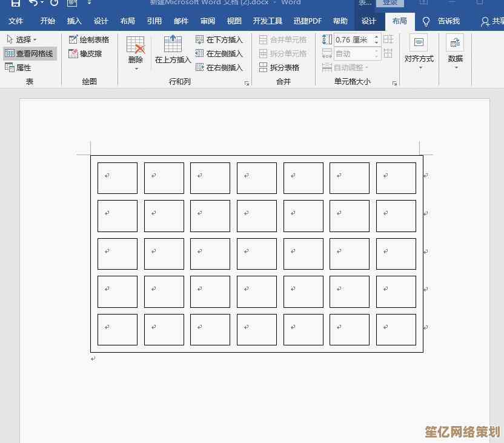Open the Review (审阅) ribbon tab
This screenshot has width=504, height=443.
click(208, 21)
